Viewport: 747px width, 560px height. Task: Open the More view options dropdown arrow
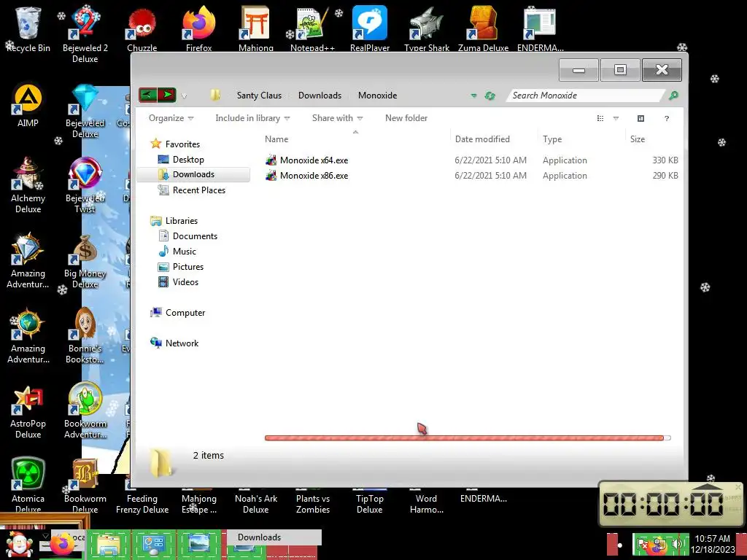(x=616, y=119)
